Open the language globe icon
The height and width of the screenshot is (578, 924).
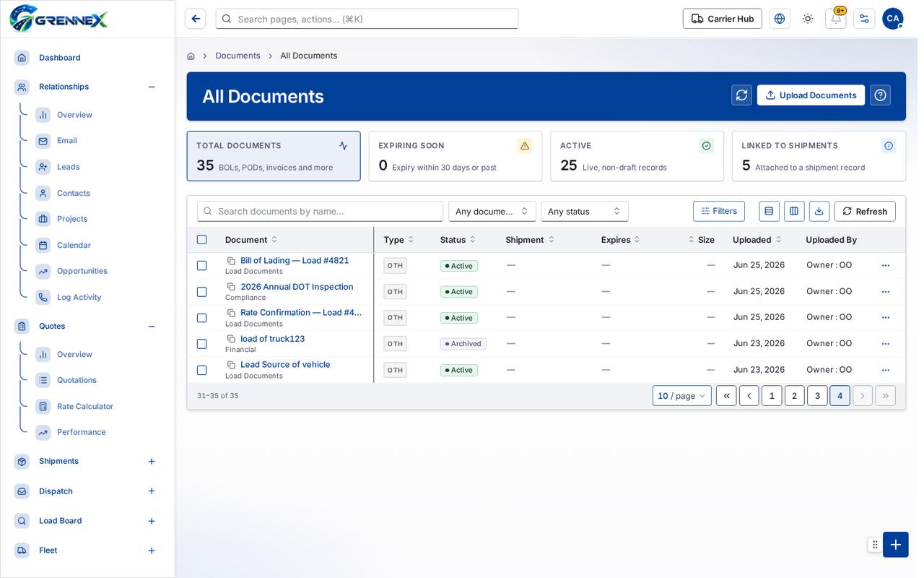[780, 19]
